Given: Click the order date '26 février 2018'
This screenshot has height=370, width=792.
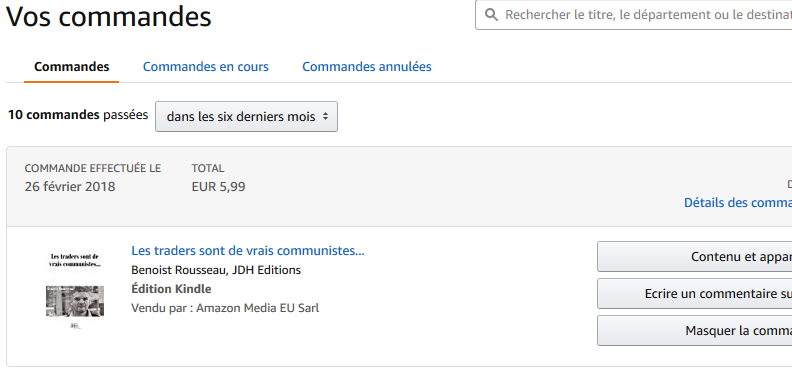Looking at the screenshot, I should (70, 187).
